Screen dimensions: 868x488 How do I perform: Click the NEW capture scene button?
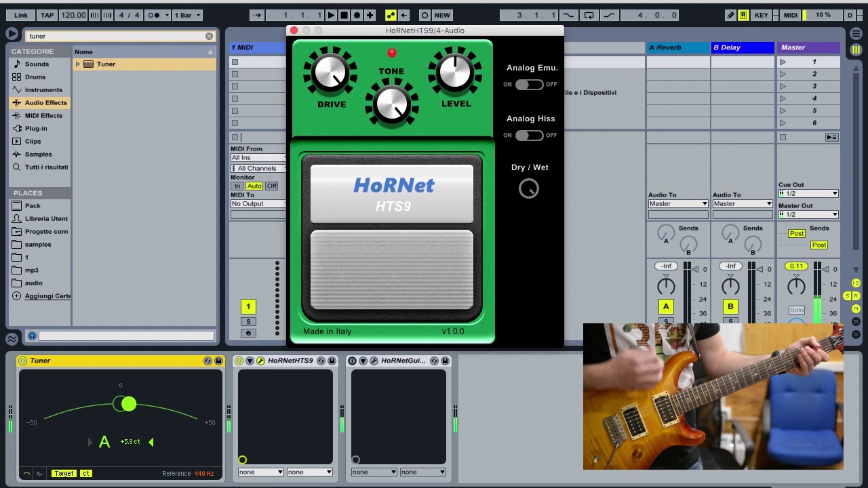(442, 15)
